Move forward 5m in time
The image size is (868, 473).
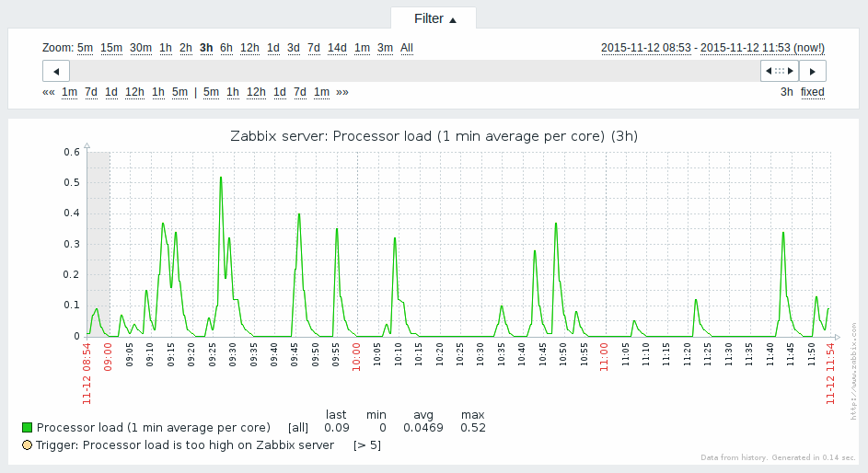click(211, 92)
